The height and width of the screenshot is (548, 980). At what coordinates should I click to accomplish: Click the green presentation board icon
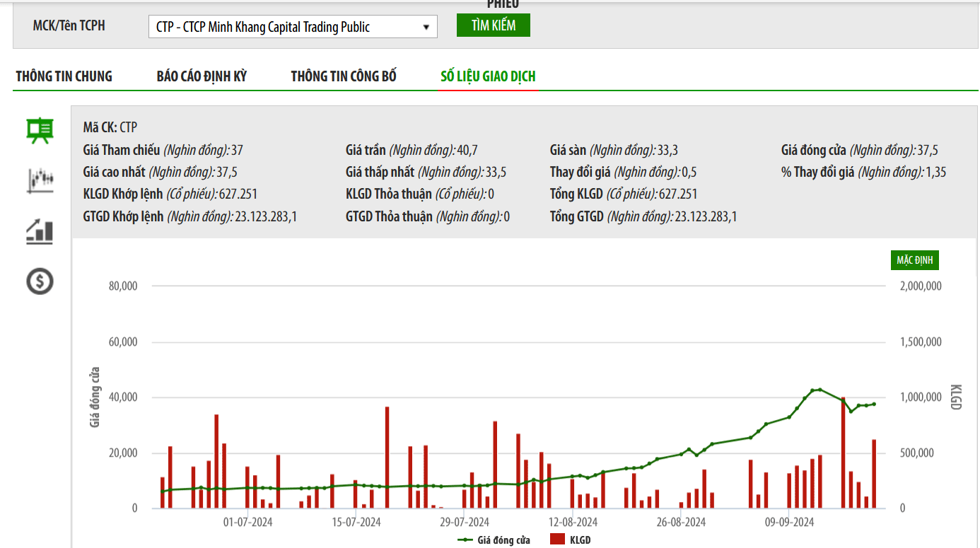click(x=40, y=130)
